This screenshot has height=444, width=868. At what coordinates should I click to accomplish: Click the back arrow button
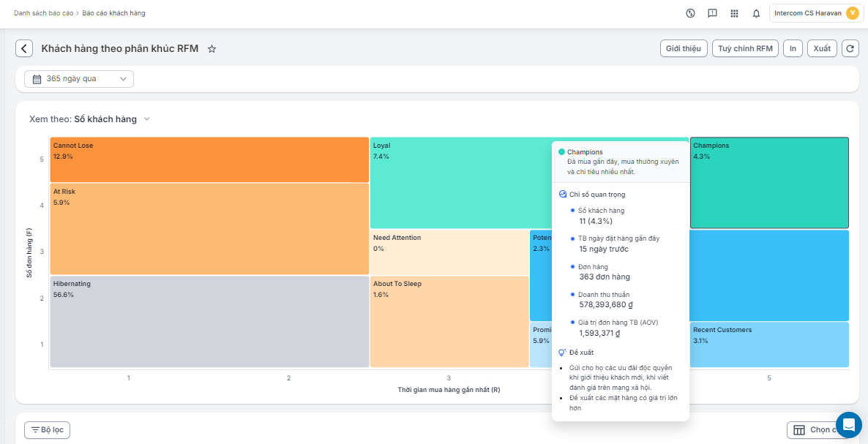point(24,48)
